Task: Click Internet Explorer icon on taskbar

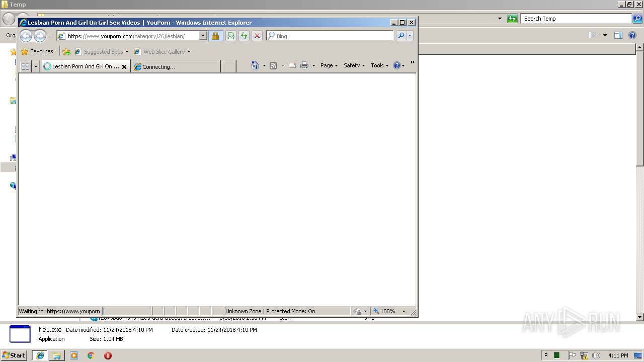Action: 40,355
